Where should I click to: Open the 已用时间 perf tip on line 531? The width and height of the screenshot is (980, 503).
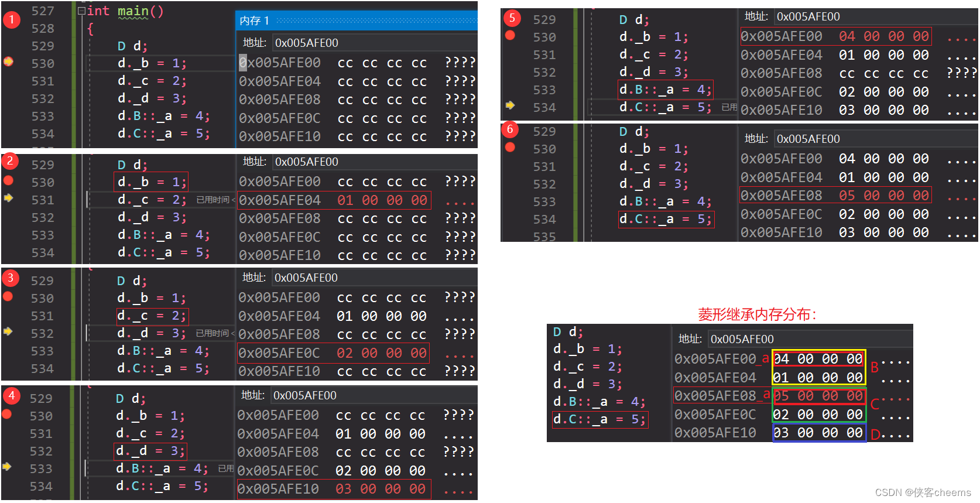pyautogui.click(x=215, y=200)
